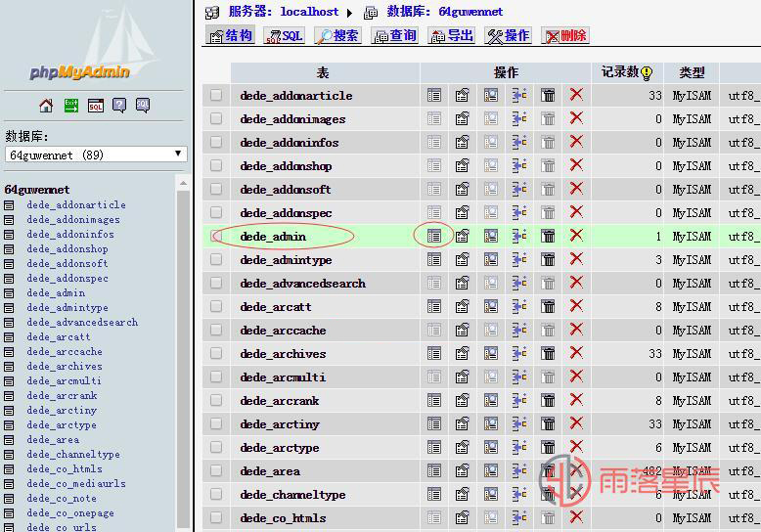
Task: Open dede_addonsoft in sidebar list
Action: [67, 264]
